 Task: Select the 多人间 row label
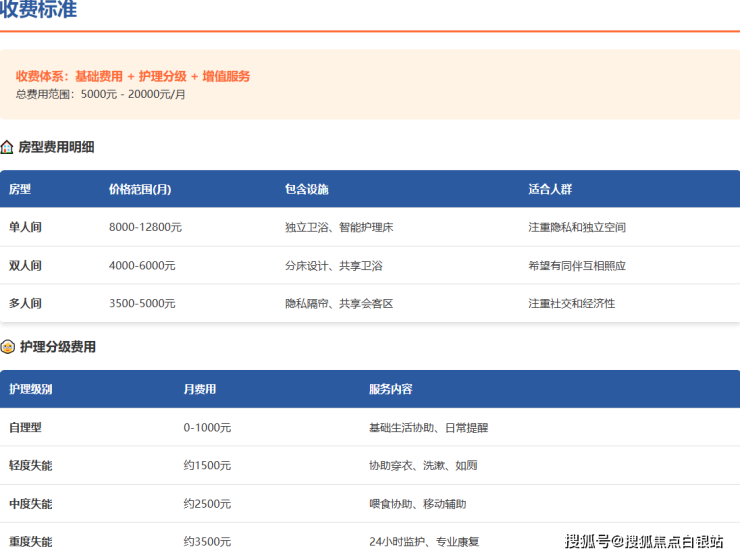click(x=25, y=303)
